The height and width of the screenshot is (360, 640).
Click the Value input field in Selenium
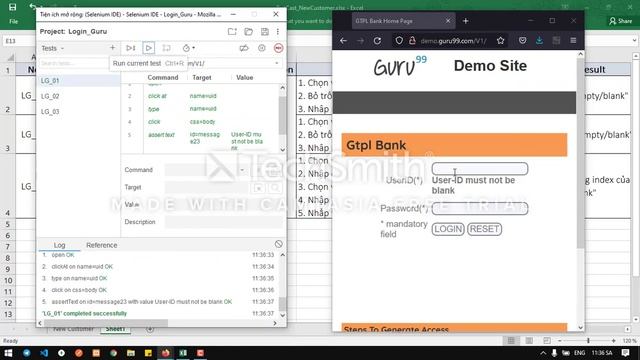point(223,204)
